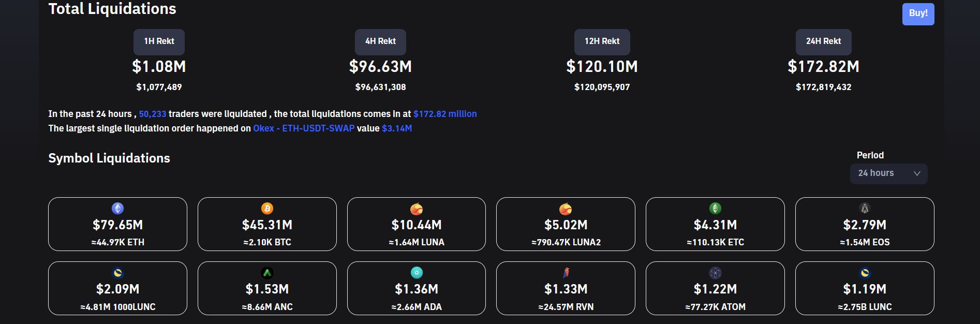Image resolution: width=980 pixels, height=324 pixels.
Task: Click the $1.08M one-hour total
Action: [159, 67]
